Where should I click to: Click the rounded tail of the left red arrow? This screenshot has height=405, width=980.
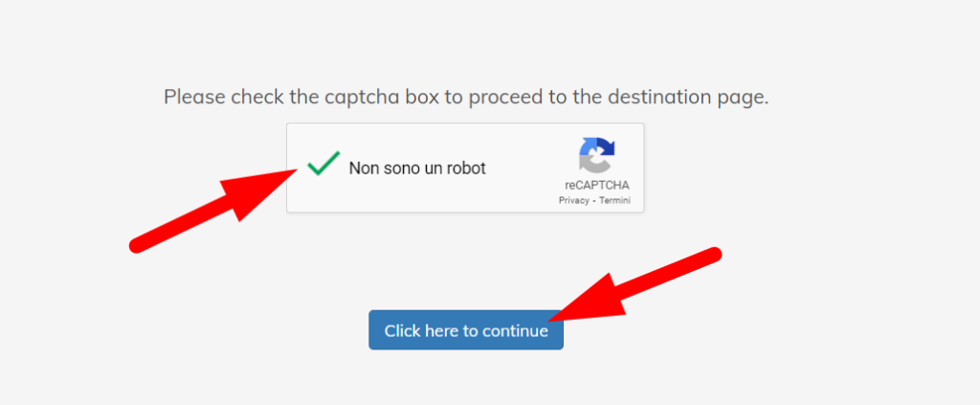tap(138, 244)
